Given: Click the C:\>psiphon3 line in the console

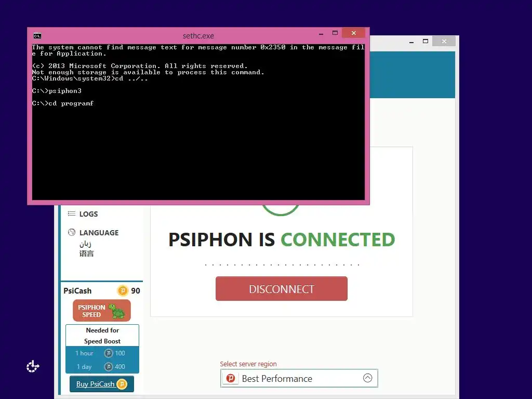Looking at the screenshot, I should point(57,91).
